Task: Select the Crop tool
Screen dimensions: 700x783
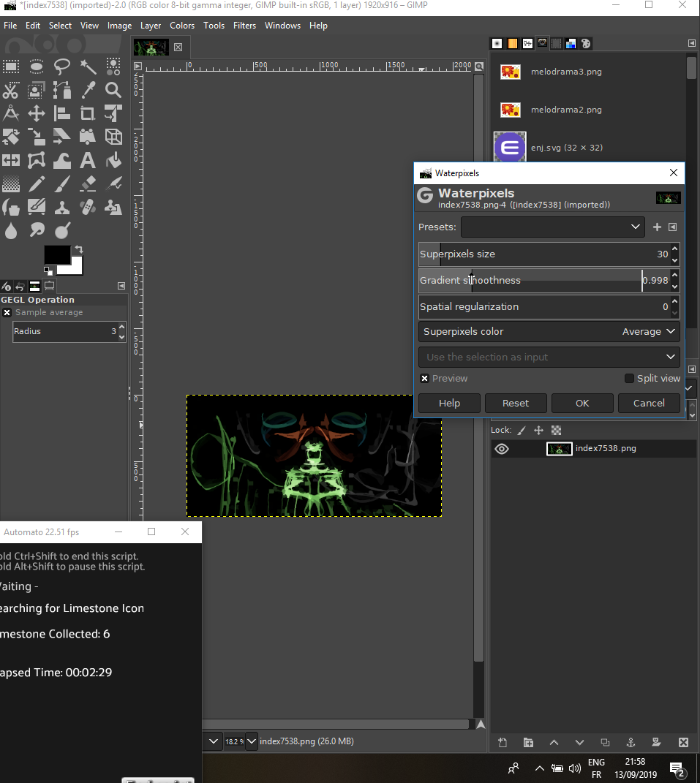Action: (x=88, y=113)
